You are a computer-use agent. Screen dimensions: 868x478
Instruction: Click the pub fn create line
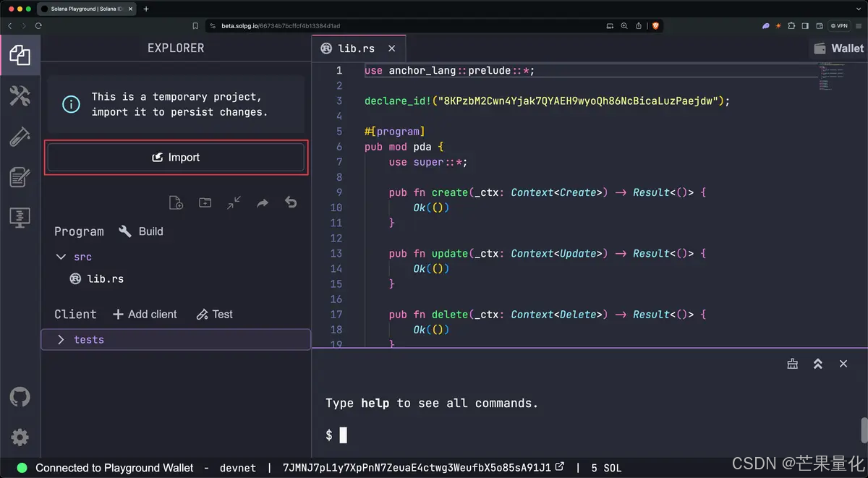pyautogui.click(x=547, y=192)
